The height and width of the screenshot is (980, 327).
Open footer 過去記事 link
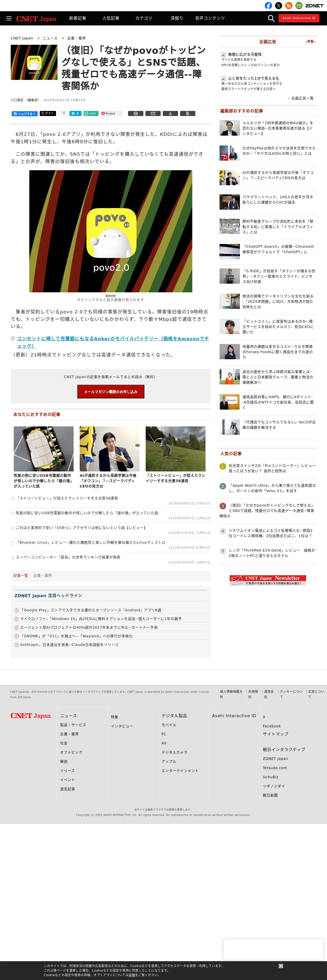(67, 789)
